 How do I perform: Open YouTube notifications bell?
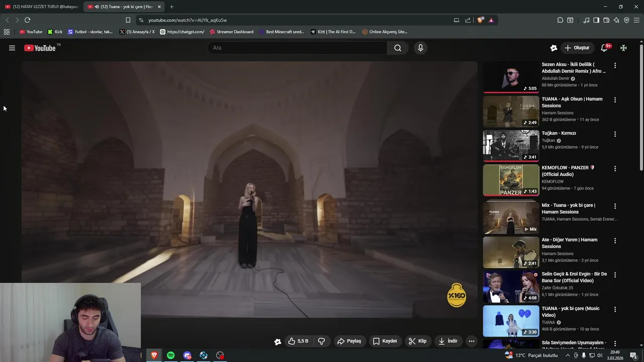(x=605, y=48)
